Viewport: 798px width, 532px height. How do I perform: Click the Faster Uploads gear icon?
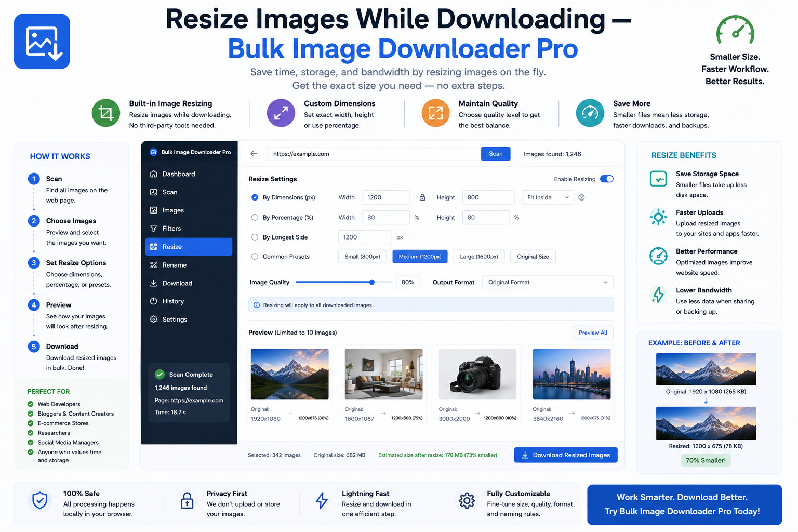click(x=658, y=217)
